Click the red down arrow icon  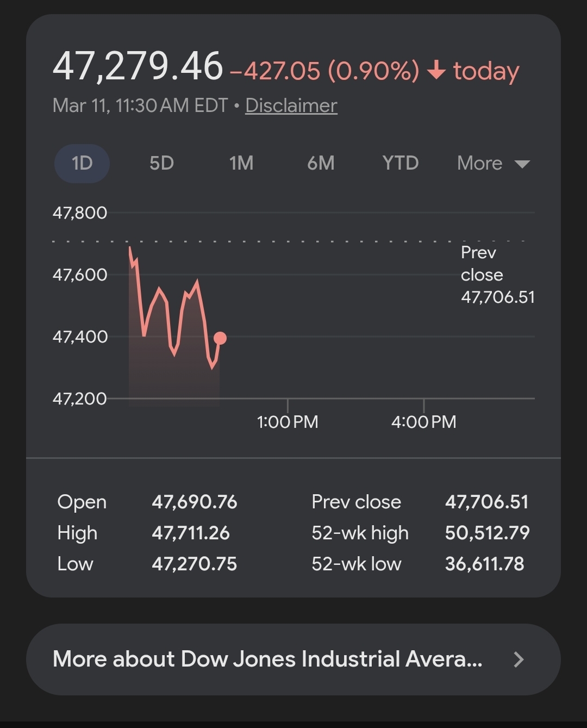point(436,71)
